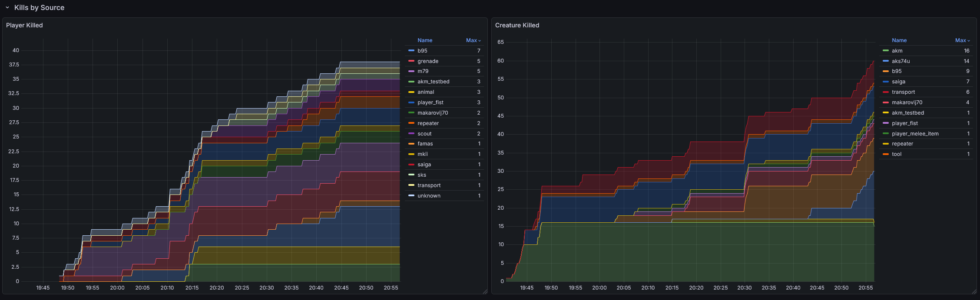Screen dimensions: 980x300
Task: Select the famas legend entry
Action: coord(425,144)
